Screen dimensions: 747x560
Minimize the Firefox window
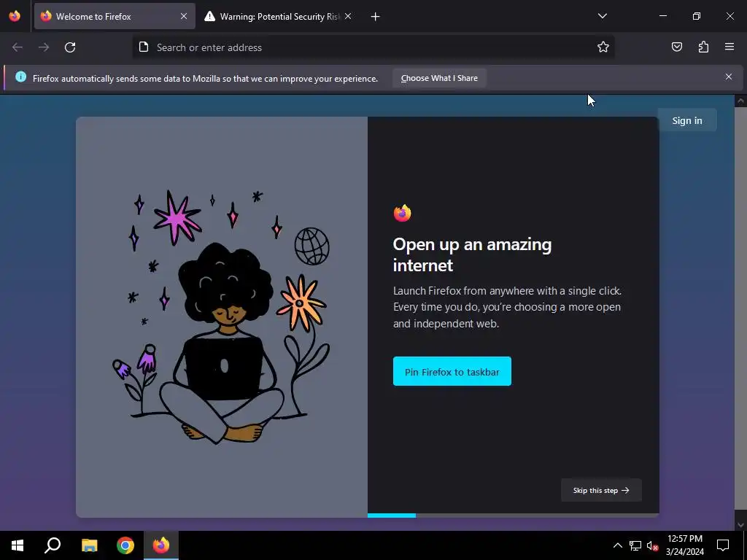pos(663,16)
